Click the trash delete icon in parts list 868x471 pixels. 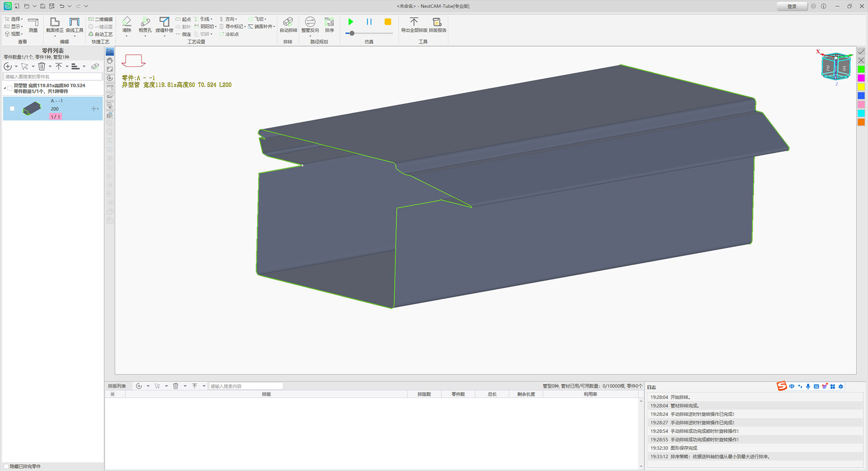42,66
